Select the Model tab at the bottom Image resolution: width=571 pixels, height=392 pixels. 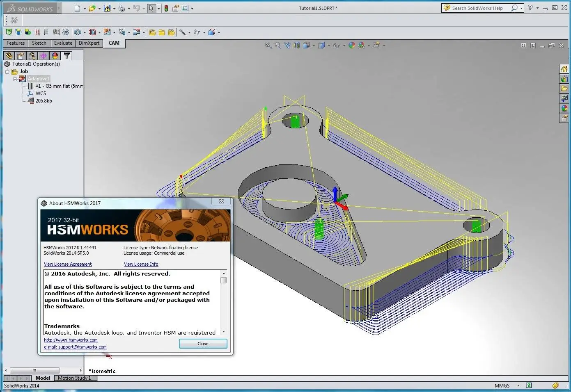click(43, 378)
